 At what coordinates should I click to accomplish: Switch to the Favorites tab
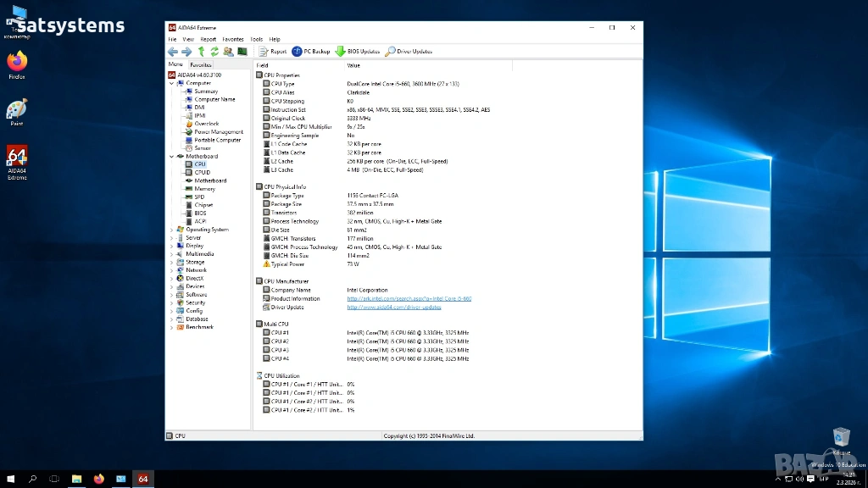201,64
